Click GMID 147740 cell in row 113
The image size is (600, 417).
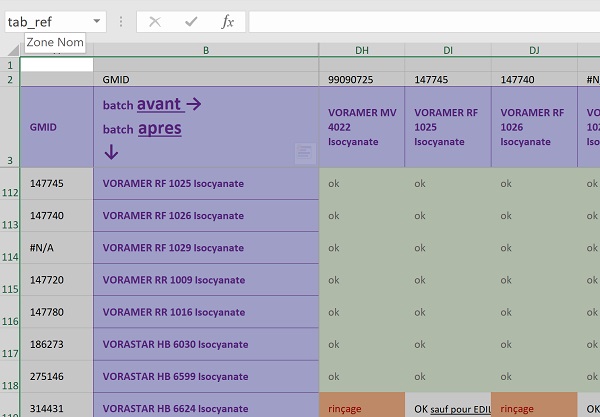point(57,216)
